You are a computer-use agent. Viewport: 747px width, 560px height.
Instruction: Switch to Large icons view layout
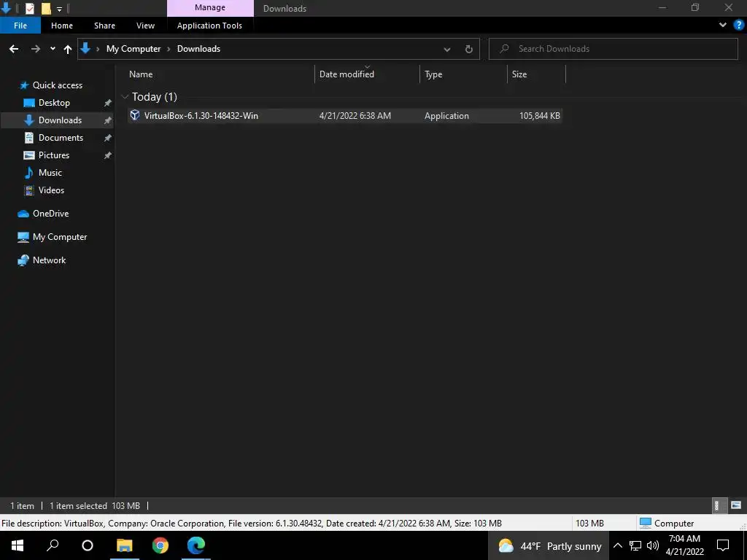[x=735, y=505]
